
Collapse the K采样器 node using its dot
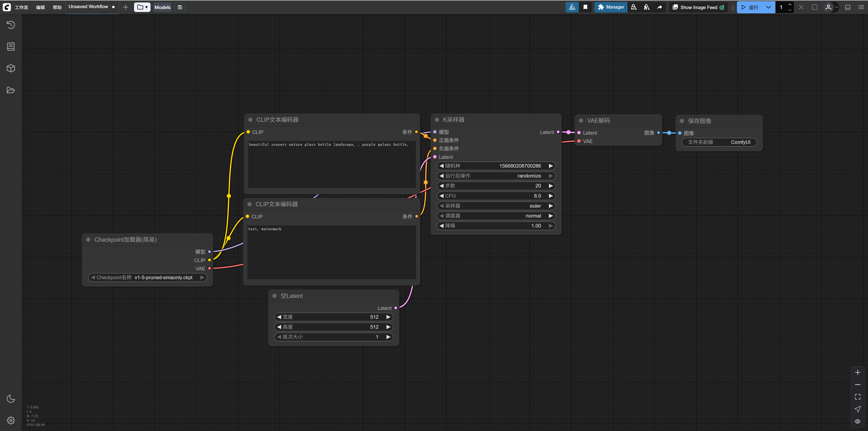point(437,120)
